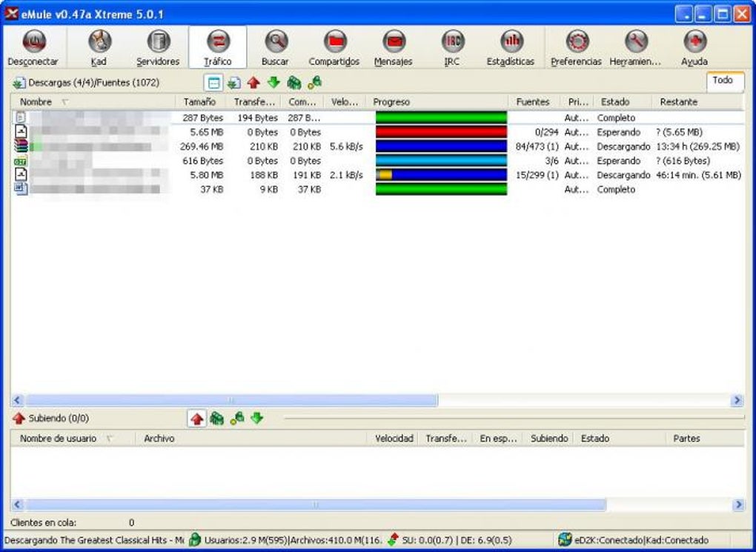The height and width of the screenshot is (552, 756).
Task: Click the downloads-only view icon beside split window
Action: pos(234,83)
